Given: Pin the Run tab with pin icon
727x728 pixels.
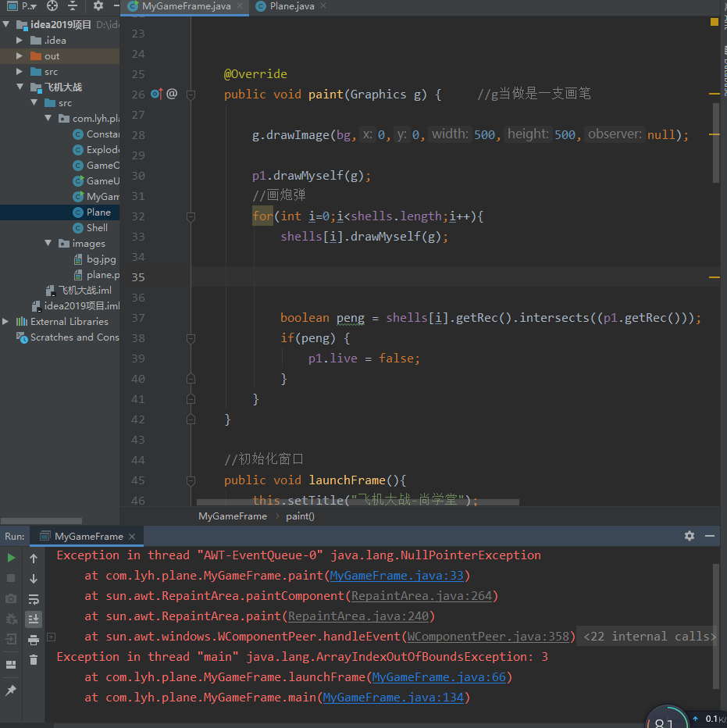Looking at the screenshot, I should (11, 691).
